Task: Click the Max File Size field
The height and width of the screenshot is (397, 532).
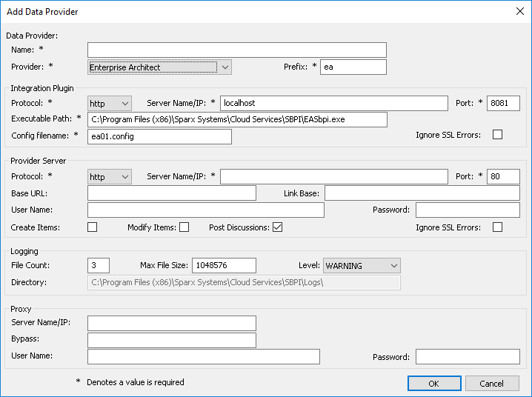Action: tap(224, 265)
